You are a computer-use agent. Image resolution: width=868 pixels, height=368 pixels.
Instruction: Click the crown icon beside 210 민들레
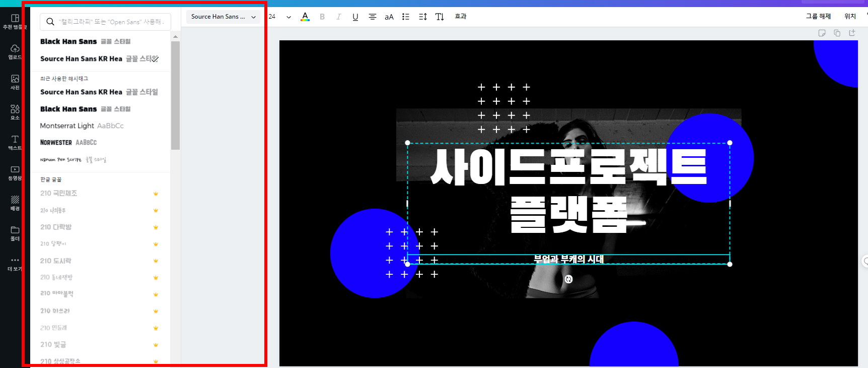tap(156, 328)
